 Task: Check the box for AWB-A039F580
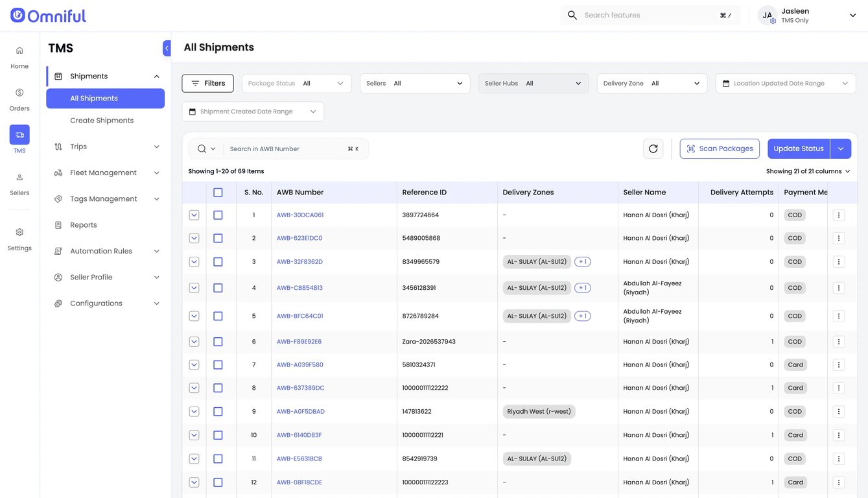tap(218, 365)
